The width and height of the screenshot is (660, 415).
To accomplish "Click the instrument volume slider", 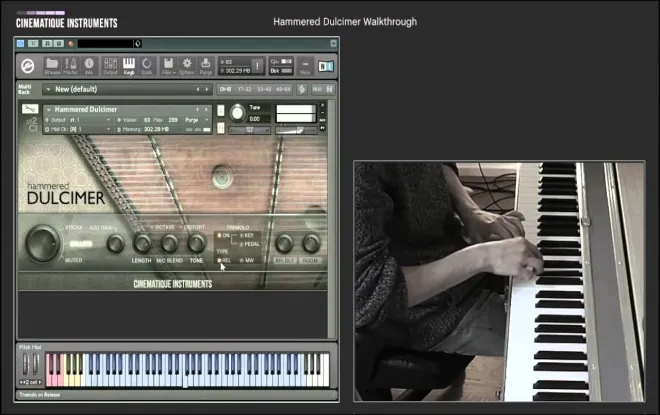I will [x=296, y=130].
